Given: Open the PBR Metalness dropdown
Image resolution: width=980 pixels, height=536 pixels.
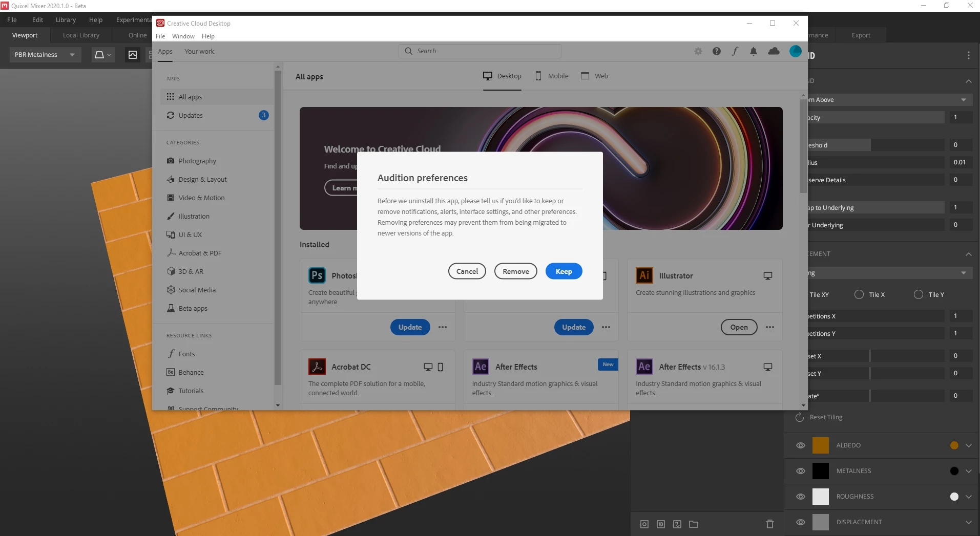Looking at the screenshot, I should click(45, 55).
